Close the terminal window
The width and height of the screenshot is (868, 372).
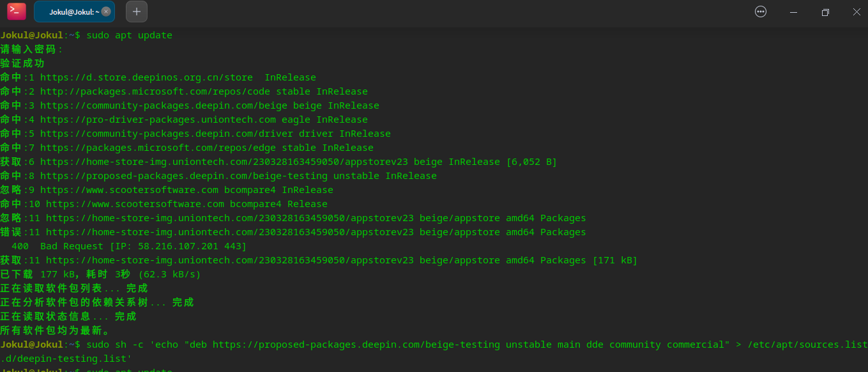coord(857,12)
